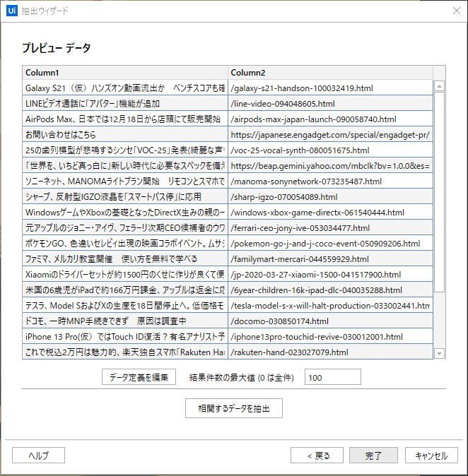Select the cell '25の歯列模型が悲鳴するシンセ「VOC-25」'
Screen dimensions: 468x476
125,150
